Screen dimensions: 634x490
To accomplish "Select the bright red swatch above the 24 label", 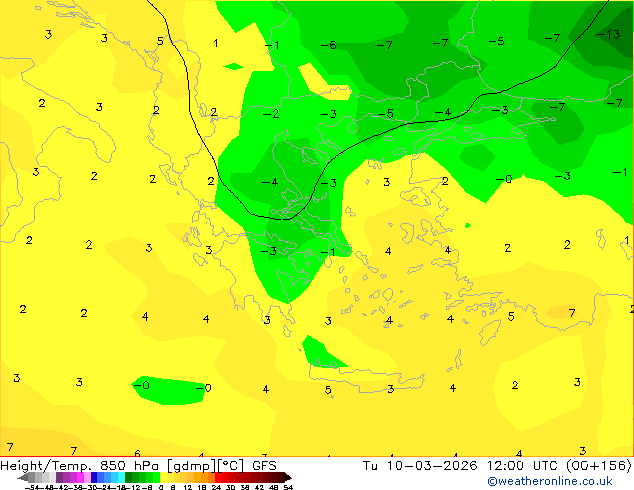I will pos(218,477).
